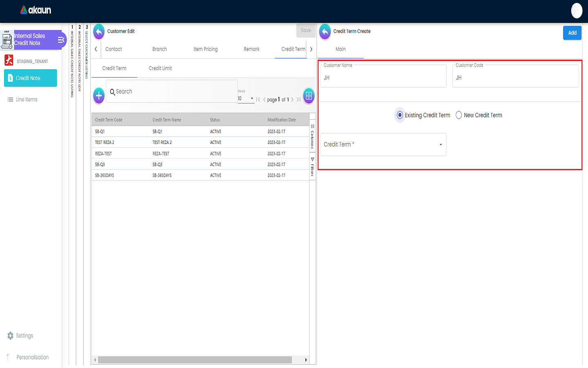Open Settings gear in sidebar
588x368 pixels.
11,336
